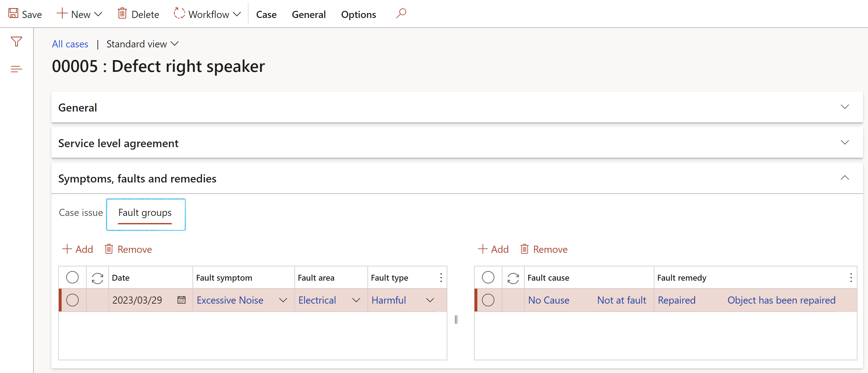The height and width of the screenshot is (373, 868).
Task: Click Add in the fault cause grid
Action: pyautogui.click(x=493, y=249)
